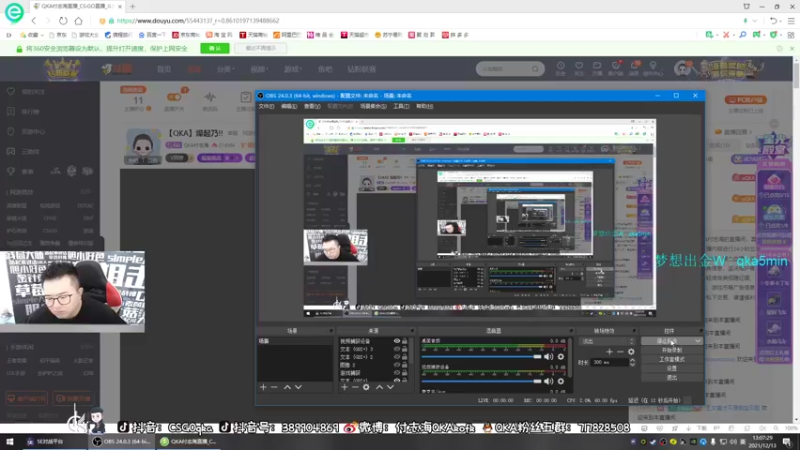Toggle visibility of 文本 (GDI+) 3 source
The width and height of the screenshot is (800, 450).
tap(396, 349)
